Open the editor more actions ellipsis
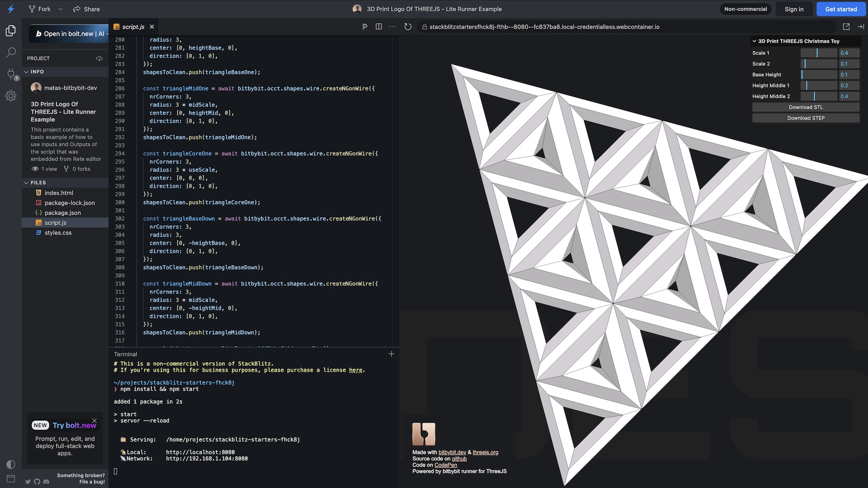Image resolution: width=868 pixels, height=488 pixels. pyautogui.click(x=392, y=27)
